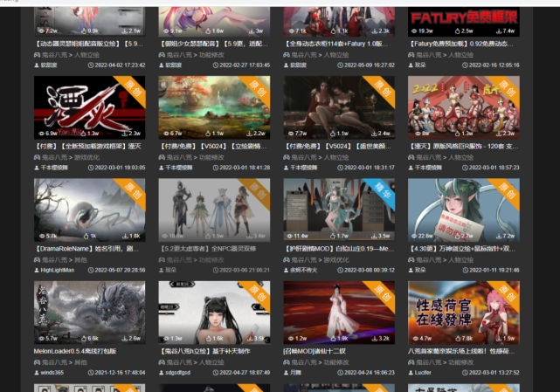
Task: Open the 2022 tiger year costumes thumbnail
Action: (464, 107)
